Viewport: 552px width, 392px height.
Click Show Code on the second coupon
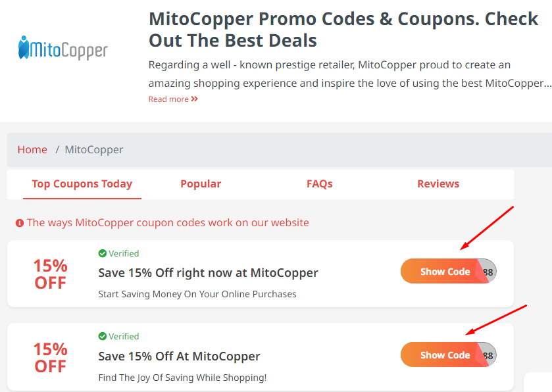click(x=444, y=355)
